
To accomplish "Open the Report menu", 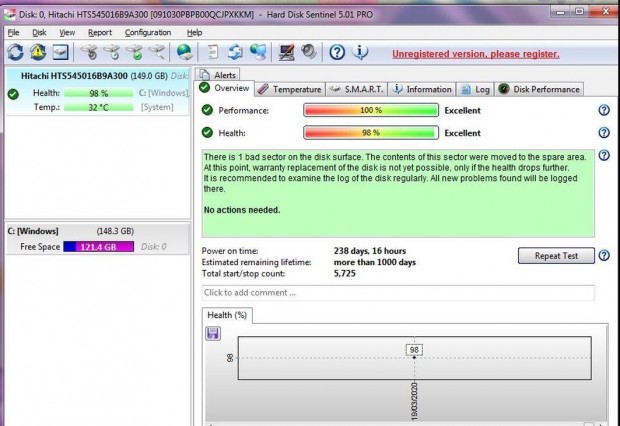I will point(100,32).
